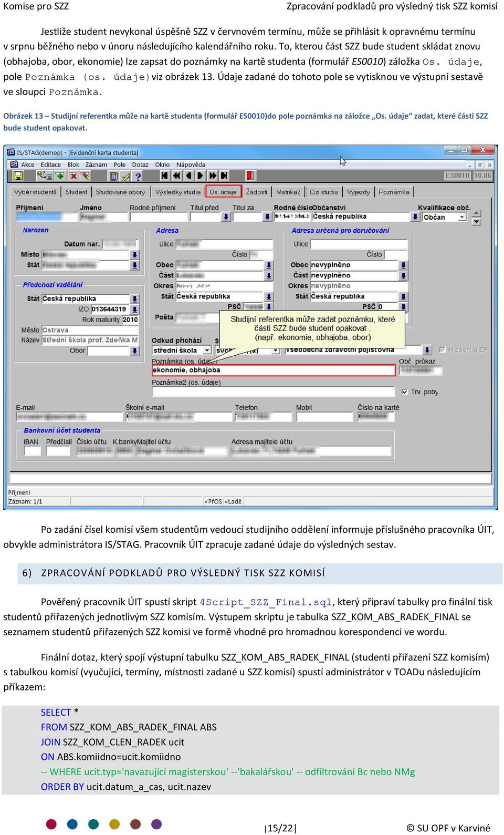This screenshot has width=504, height=835.
Task: Switch to Výsledky studia tab
Action: (178, 192)
